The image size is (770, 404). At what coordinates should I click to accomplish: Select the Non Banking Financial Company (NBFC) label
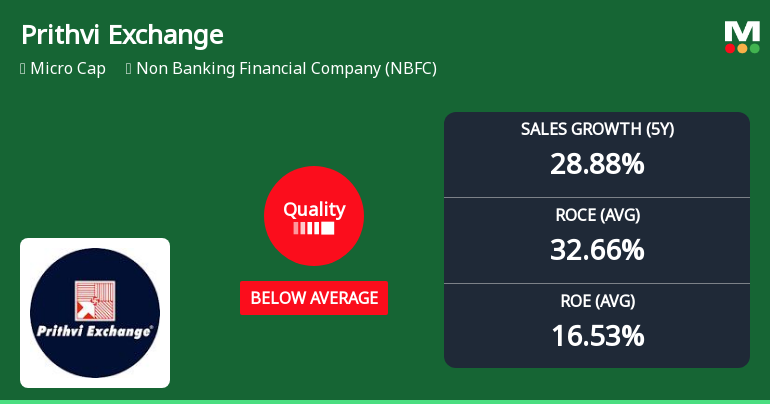coord(286,69)
